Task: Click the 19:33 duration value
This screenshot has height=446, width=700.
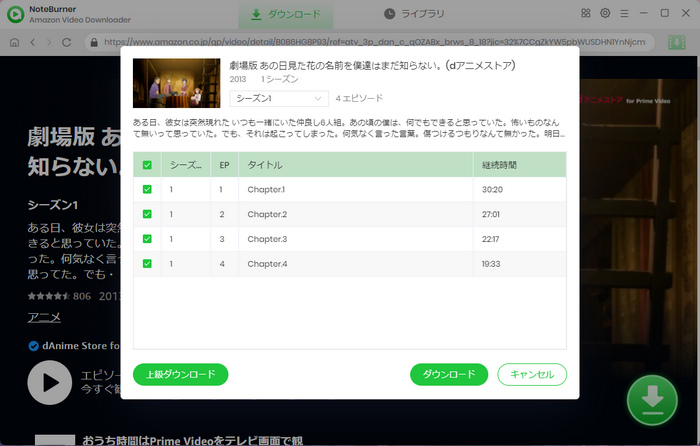Action: 491,264
